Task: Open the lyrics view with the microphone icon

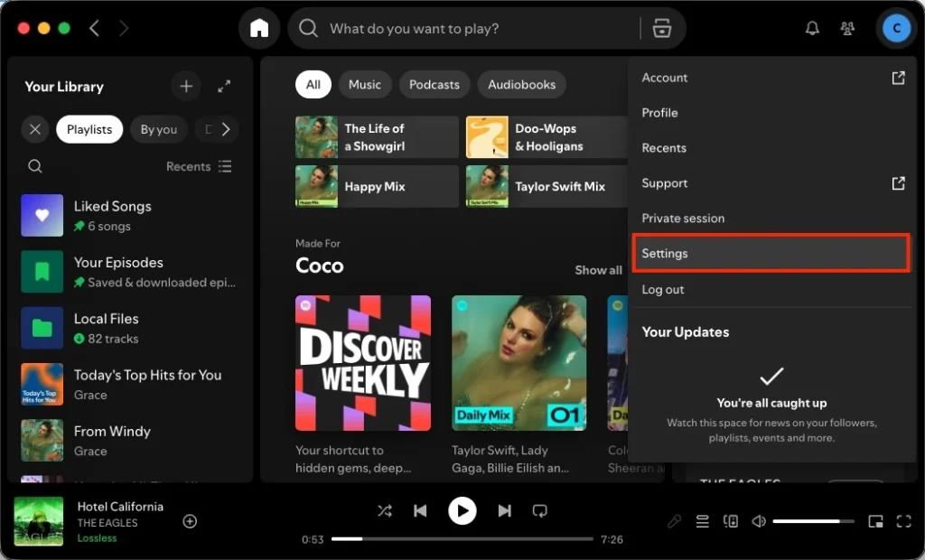Action: pyautogui.click(x=674, y=521)
